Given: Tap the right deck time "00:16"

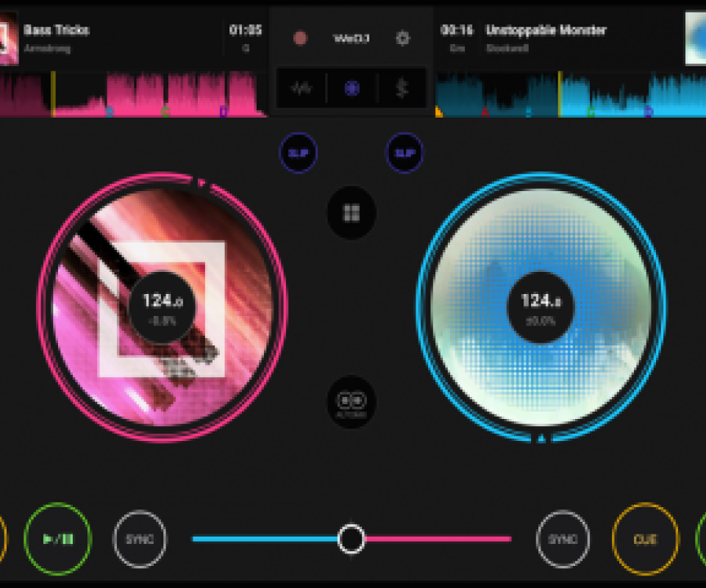Looking at the screenshot, I should click(457, 30).
